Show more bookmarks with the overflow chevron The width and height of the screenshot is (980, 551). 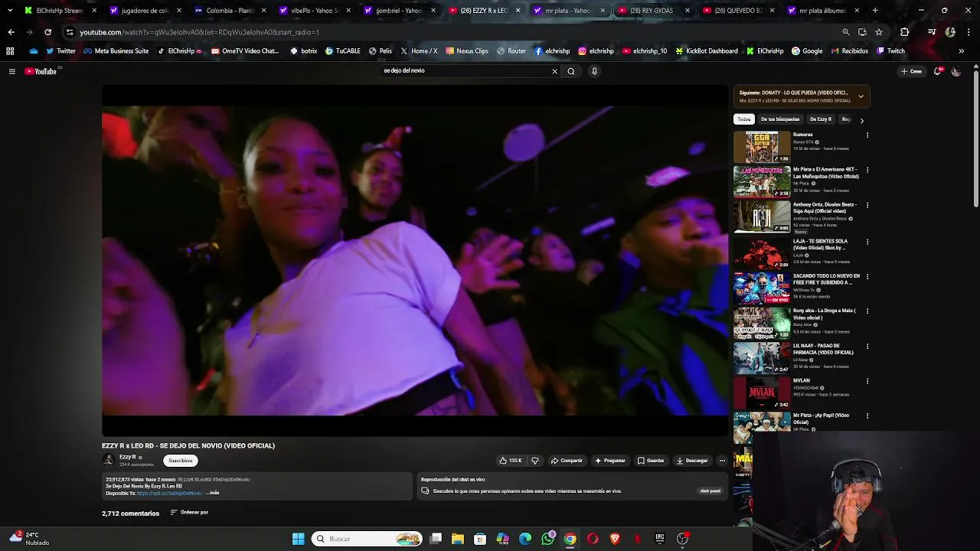coord(961,51)
